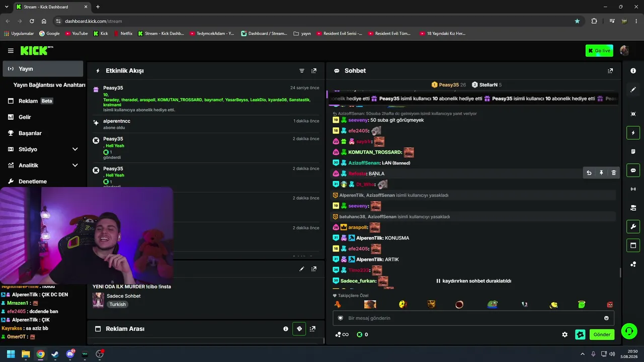
Task: Expand the Stüdyo submenu chevron
Action: click(75, 149)
